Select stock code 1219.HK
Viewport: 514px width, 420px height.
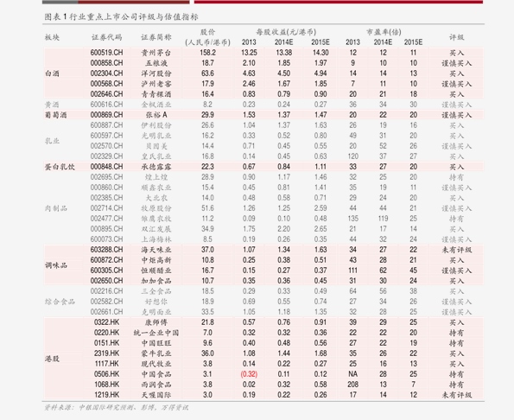[106, 395]
